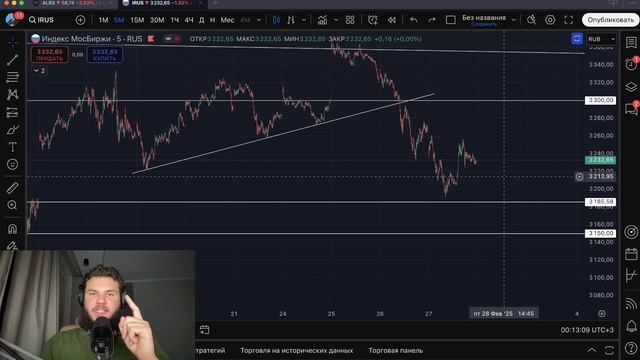This screenshot has width=640, height=360.
Task: Start bar Replay mode
Action: tap(391, 20)
